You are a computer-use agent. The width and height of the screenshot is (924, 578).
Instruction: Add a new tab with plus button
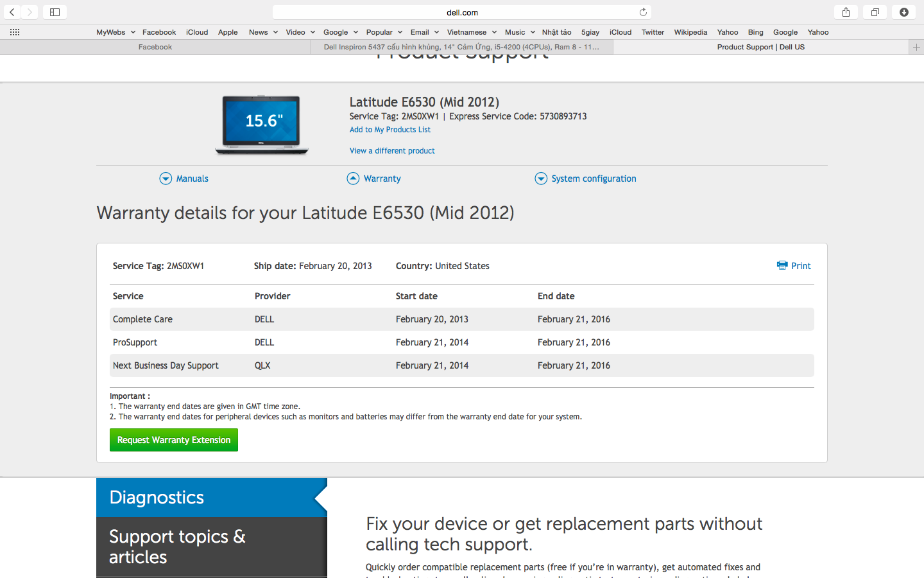coord(916,47)
